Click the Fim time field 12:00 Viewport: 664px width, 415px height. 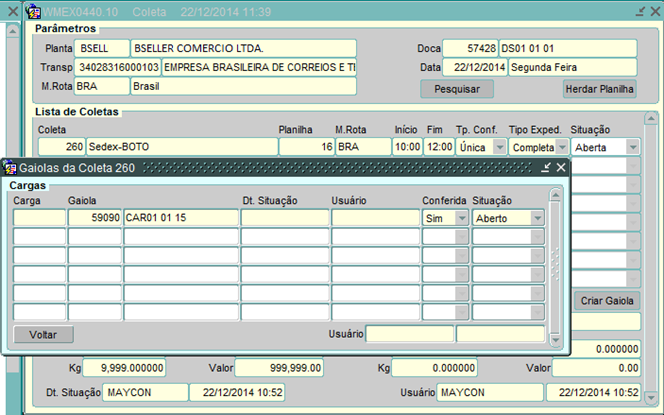pyautogui.click(x=439, y=147)
